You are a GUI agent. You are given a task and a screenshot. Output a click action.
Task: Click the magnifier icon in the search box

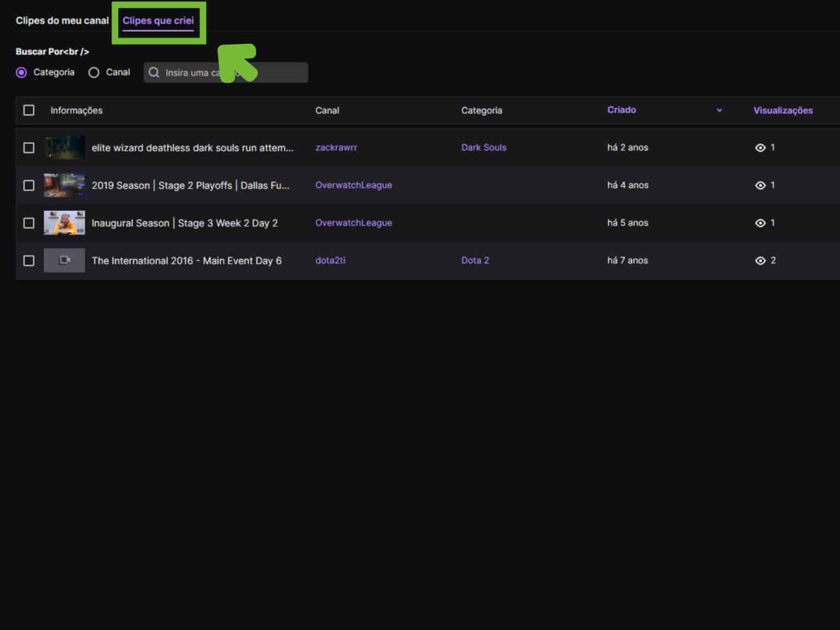(x=154, y=72)
